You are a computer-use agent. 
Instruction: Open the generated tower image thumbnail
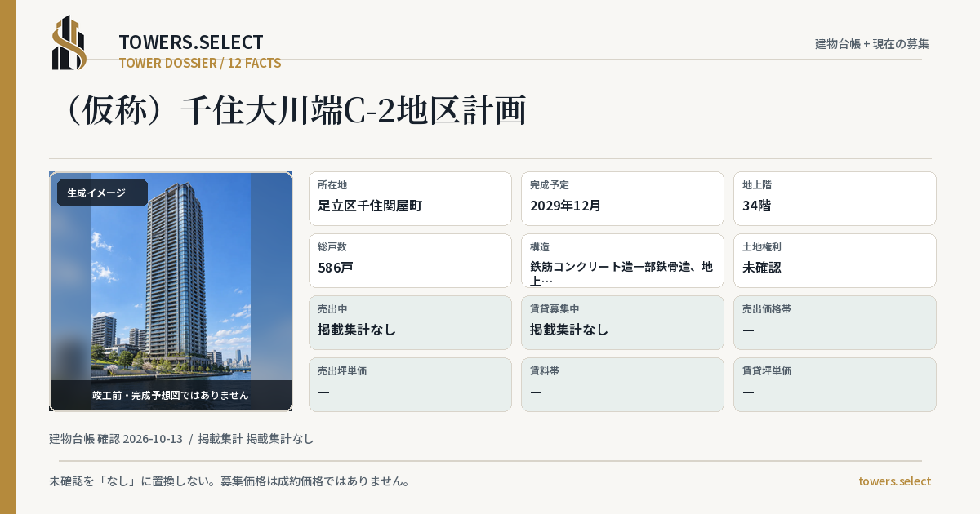point(171,291)
